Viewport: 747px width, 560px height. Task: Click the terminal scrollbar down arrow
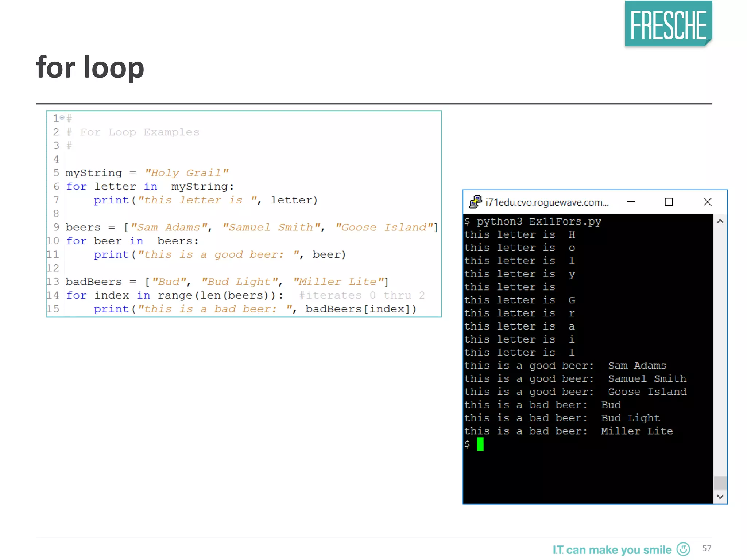[x=720, y=497]
